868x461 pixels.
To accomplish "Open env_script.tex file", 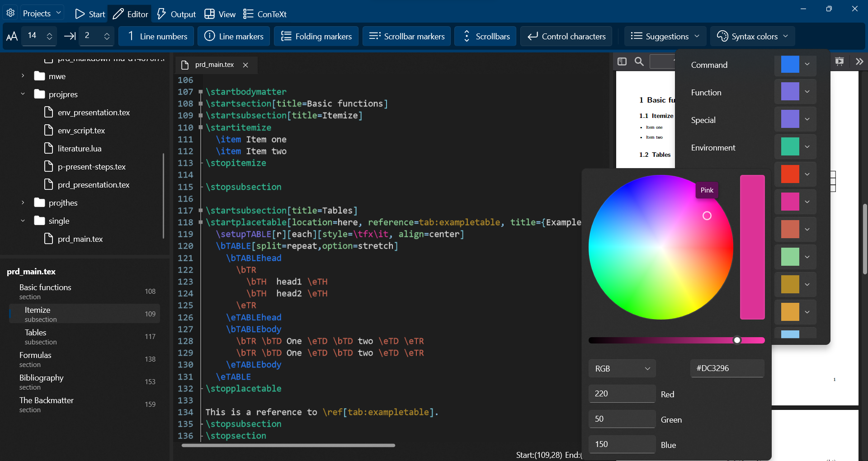I will [x=75, y=130].
